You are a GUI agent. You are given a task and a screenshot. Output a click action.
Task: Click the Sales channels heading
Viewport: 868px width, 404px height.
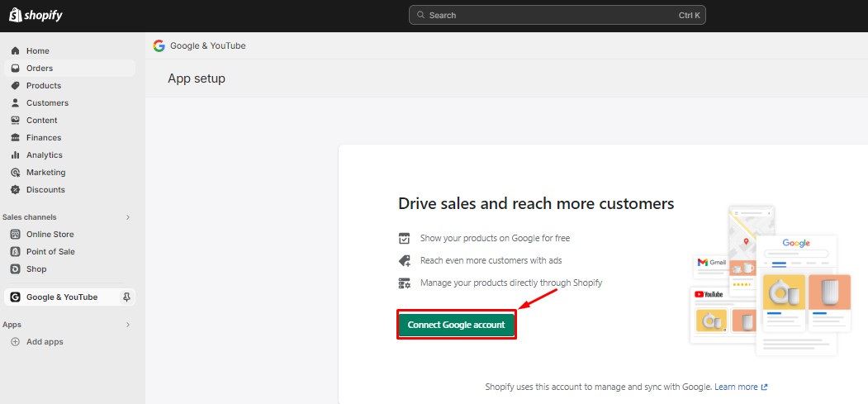(x=30, y=217)
